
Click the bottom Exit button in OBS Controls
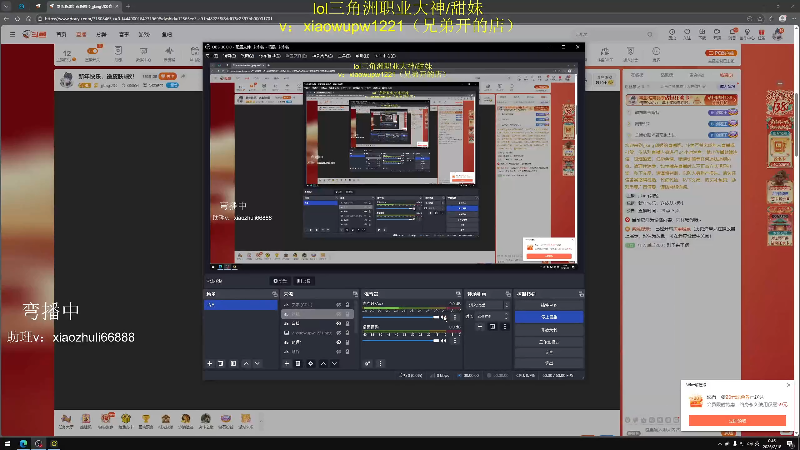(x=548, y=363)
